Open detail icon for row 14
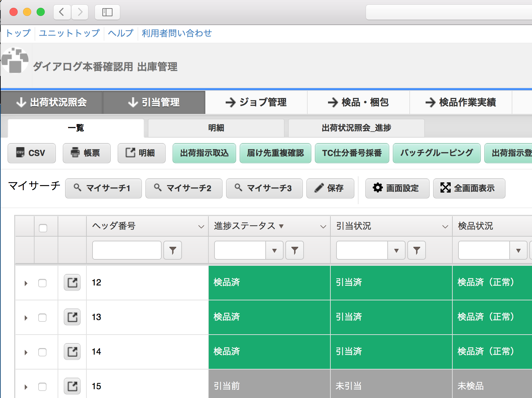This screenshot has width=532, height=398. (72, 352)
